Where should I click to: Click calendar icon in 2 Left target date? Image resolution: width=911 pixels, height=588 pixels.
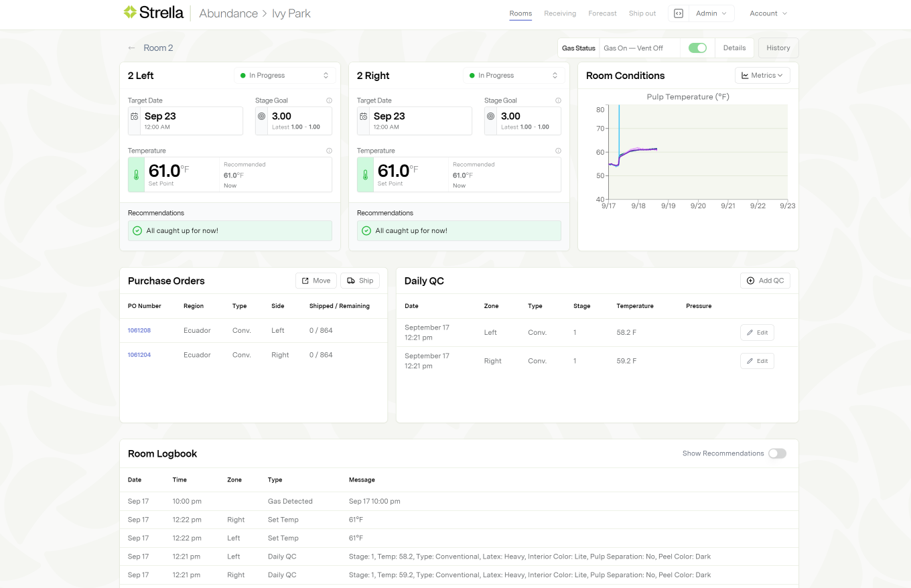pos(135,117)
